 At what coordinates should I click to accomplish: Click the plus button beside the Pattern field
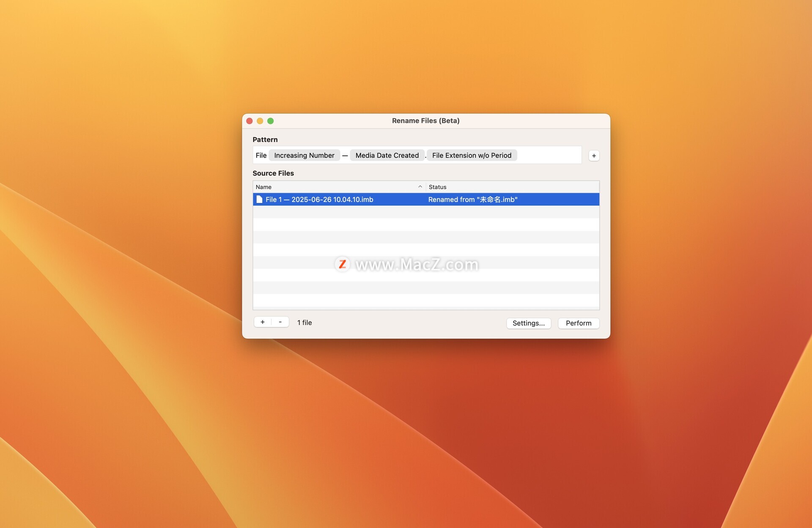point(594,156)
